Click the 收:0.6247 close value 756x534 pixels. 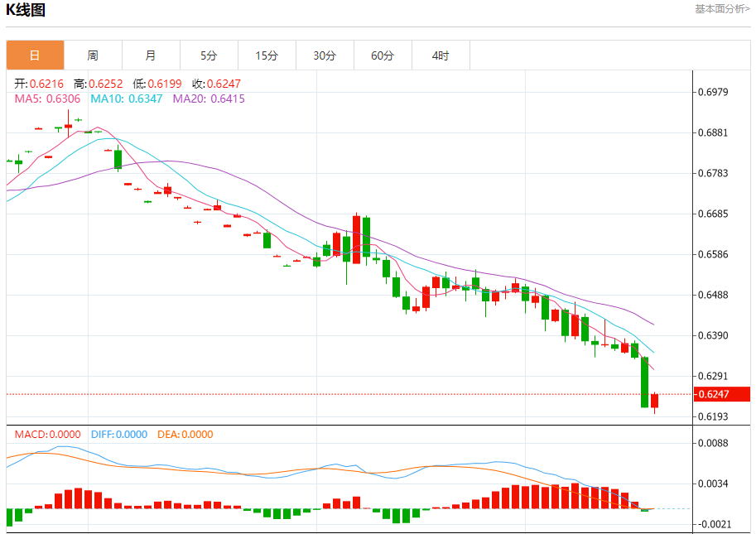pos(216,84)
